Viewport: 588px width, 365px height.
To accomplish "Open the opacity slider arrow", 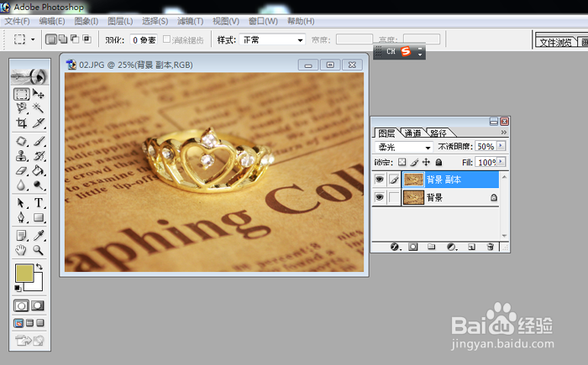I will [501, 145].
